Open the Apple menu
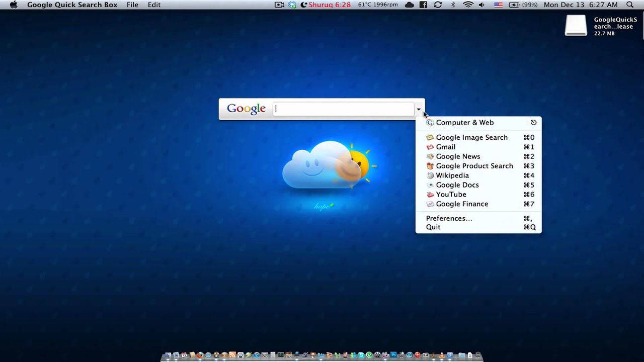 pos(14,5)
